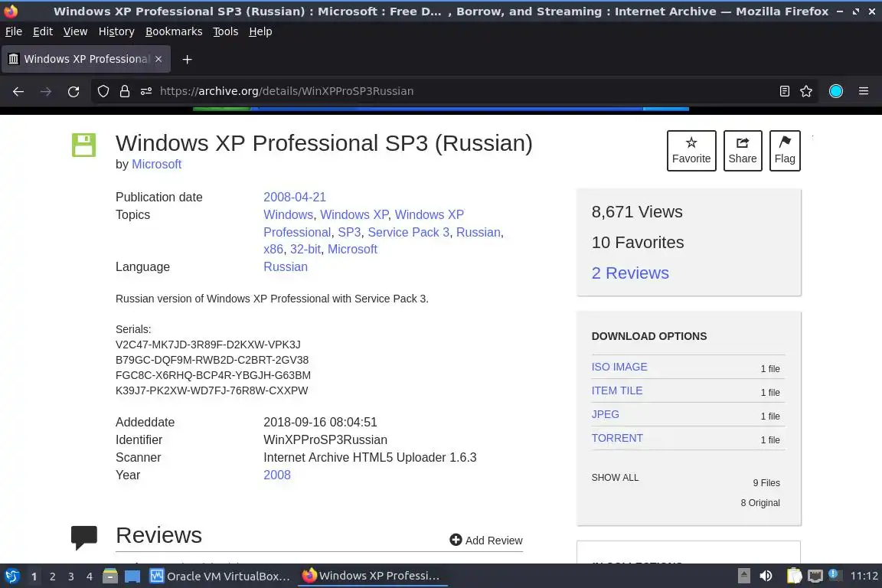Open the Service Pack 3 topic link

pos(408,233)
